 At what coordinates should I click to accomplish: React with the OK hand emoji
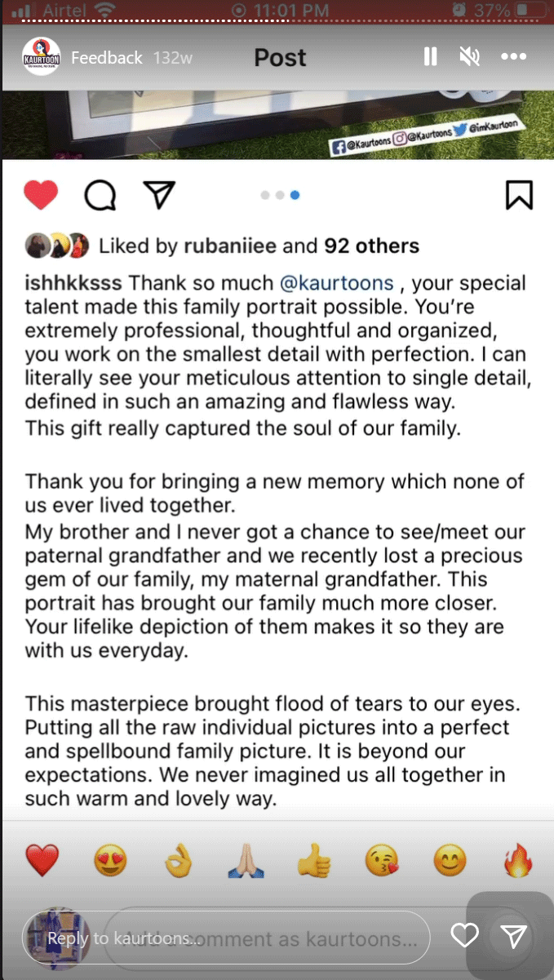click(178, 860)
